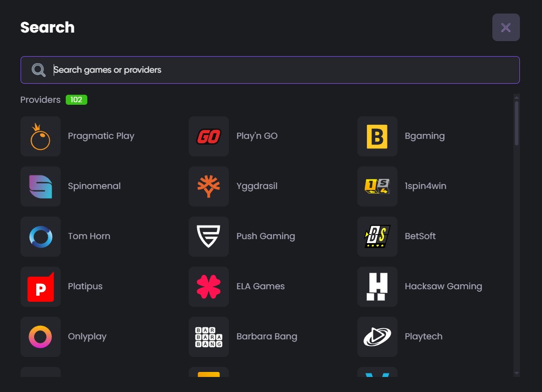542x392 pixels.
Task: Click the red Platipus P icon
Action: (41, 287)
